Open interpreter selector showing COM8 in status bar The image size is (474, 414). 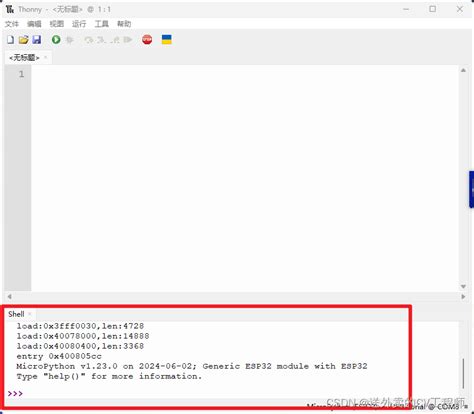(x=387, y=407)
